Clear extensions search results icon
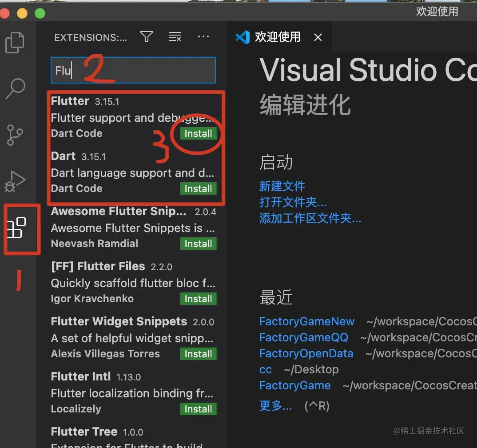This screenshot has height=448, width=477. click(175, 37)
